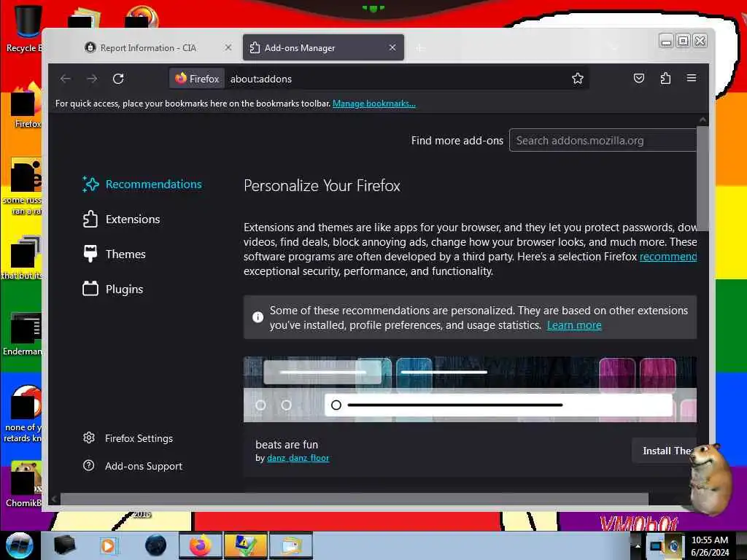Click the Learn more link
The image size is (747, 560).
(x=574, y=325)
